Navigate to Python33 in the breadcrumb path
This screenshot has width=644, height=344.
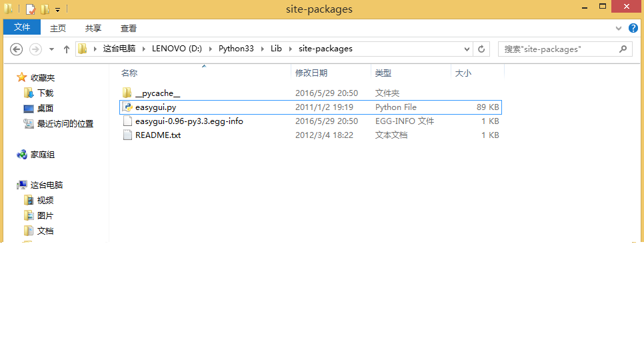(236, 49)
